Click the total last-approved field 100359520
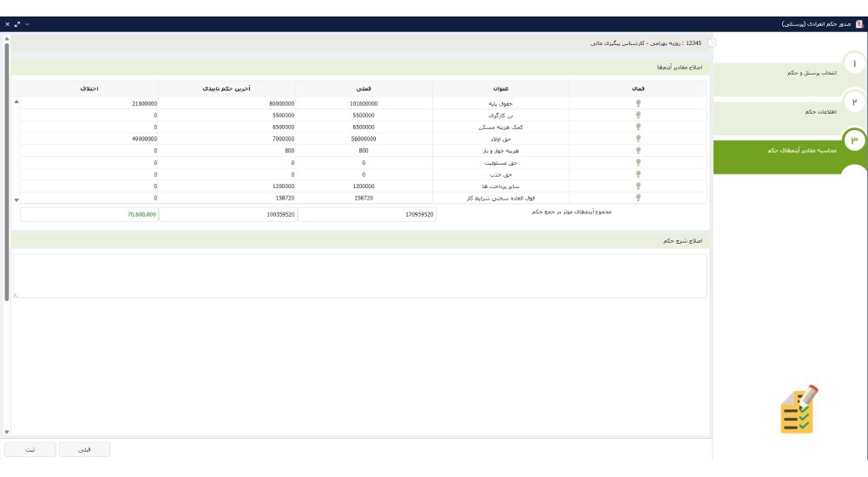The height and width of the screenshot is (477, 868). click(x=228, y=215)
